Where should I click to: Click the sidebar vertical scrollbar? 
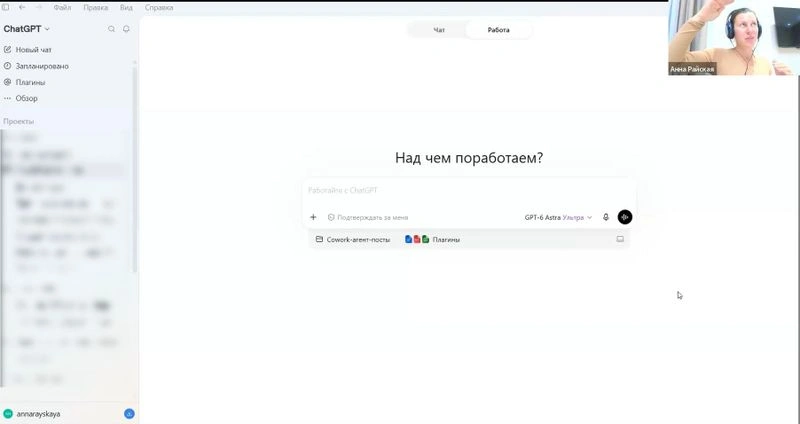click(135, 168)
